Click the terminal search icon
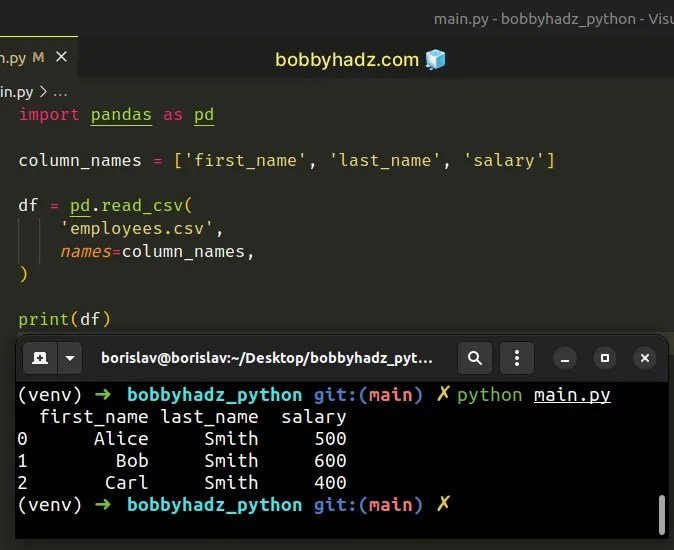The width and height of the screenshot is (674, 550). click(475, 358)
